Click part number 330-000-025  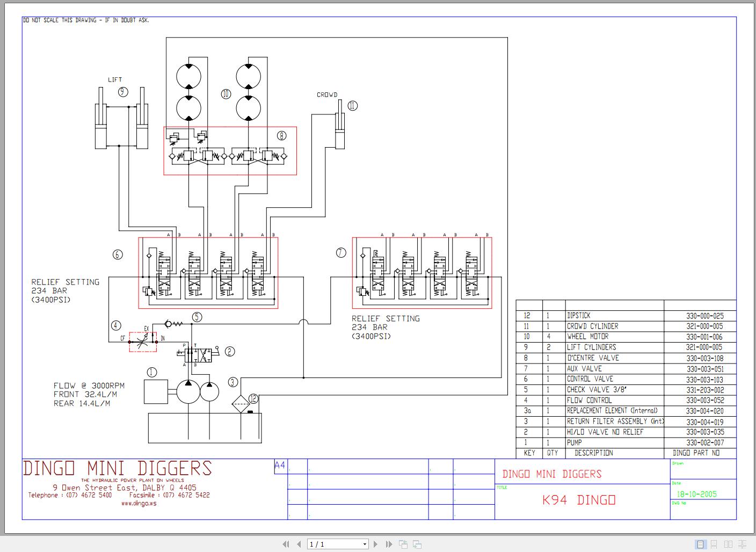coord(705,316)
